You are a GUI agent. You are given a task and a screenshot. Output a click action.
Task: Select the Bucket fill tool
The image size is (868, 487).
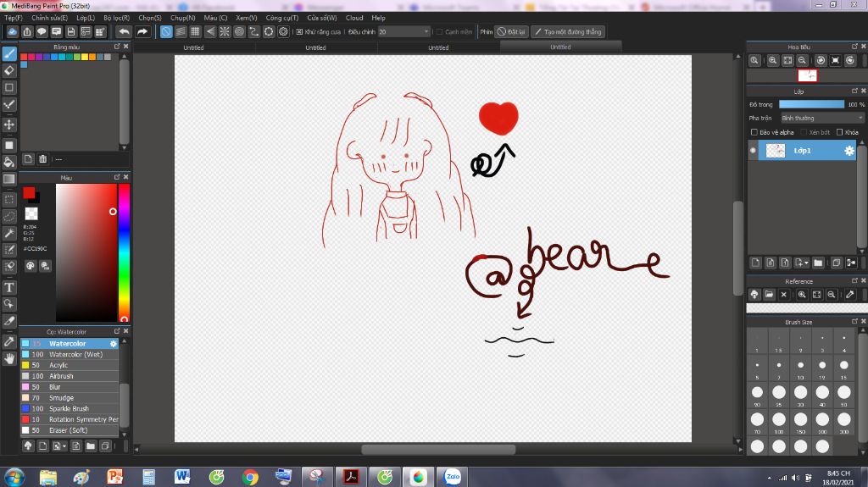(9, 162)
